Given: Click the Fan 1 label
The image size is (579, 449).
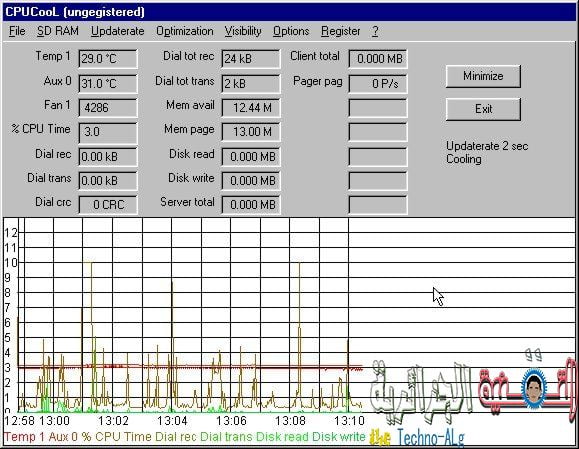Looking at the screenshot, I should coord(57,105).
